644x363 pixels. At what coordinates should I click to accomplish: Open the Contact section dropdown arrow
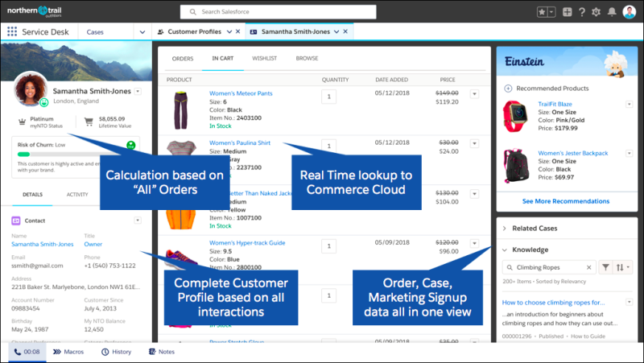tap(138, 221)
